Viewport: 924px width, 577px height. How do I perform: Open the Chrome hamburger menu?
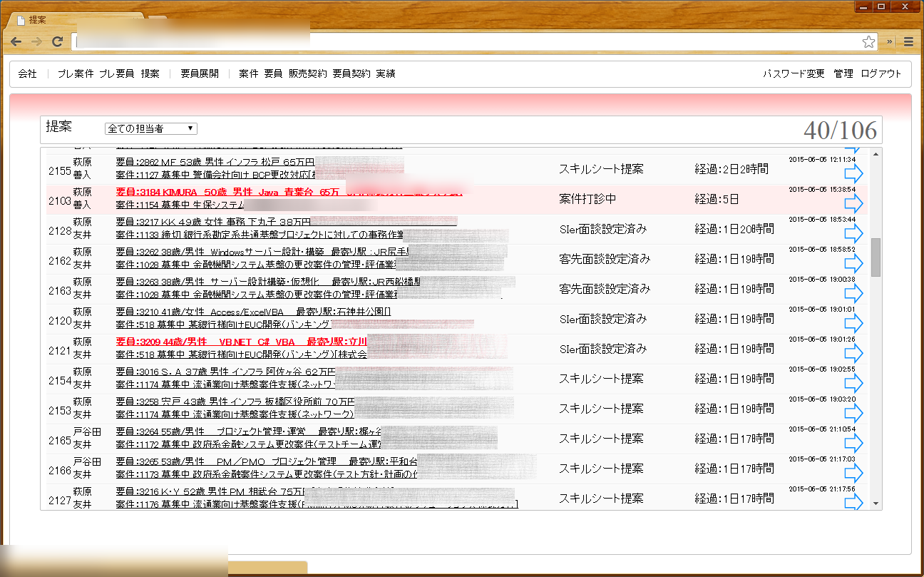(909, 41)
